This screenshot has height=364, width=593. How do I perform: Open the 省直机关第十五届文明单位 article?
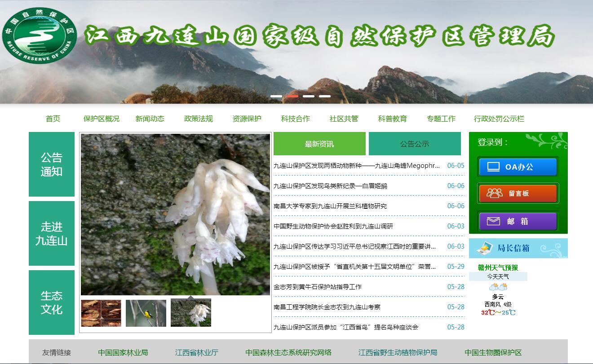(355, 267)
